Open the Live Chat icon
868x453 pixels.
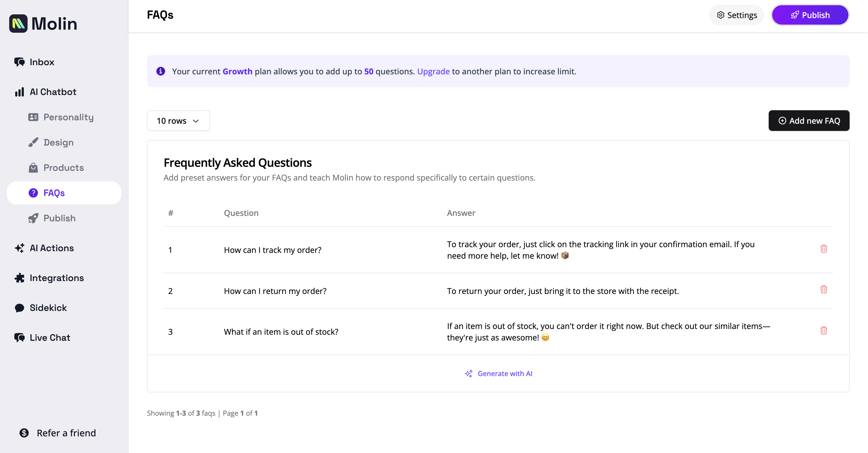click(x=19, y=337)
